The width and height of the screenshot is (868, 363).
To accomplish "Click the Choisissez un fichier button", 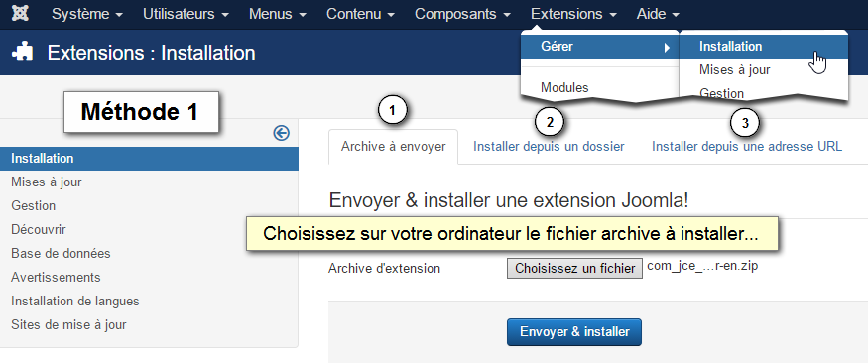I will [574, 269].
